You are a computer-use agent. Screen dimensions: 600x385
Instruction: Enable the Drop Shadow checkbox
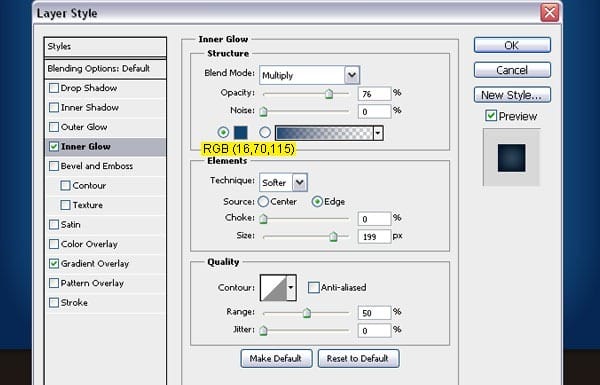[x=54, y=88]
